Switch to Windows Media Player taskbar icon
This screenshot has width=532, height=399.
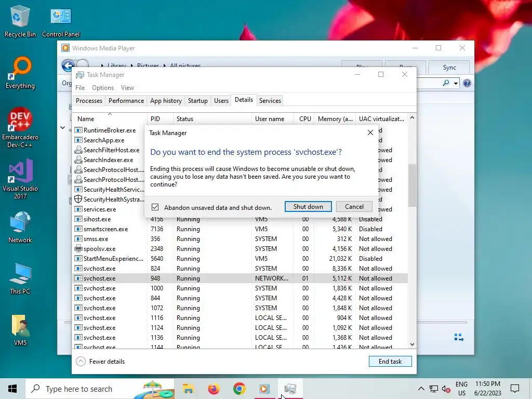coord(264,389)
